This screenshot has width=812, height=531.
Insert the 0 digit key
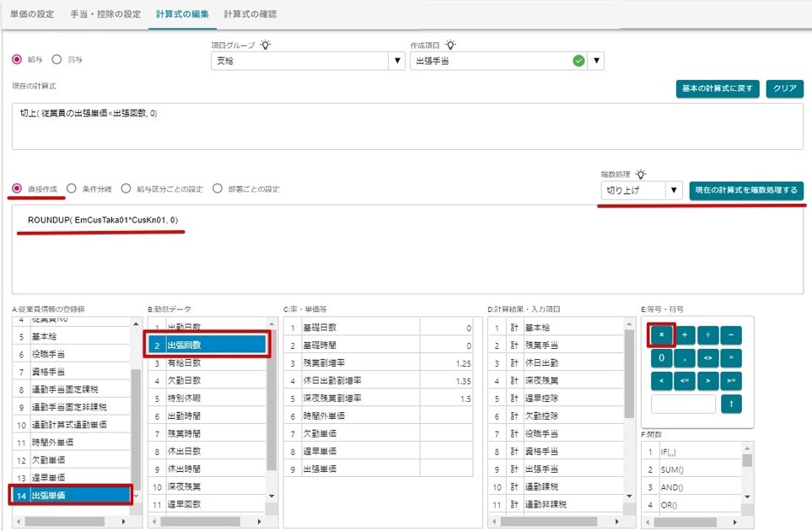661,357
